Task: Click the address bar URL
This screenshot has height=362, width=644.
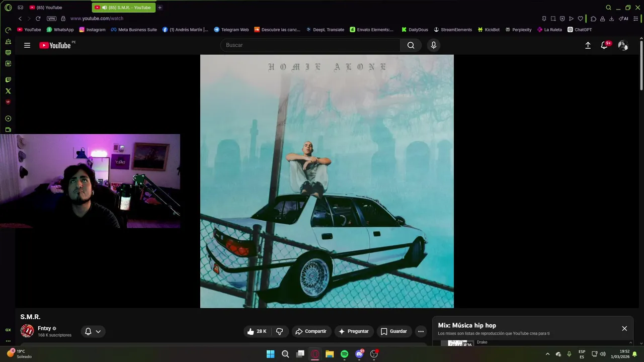Action: click(97, 19)
